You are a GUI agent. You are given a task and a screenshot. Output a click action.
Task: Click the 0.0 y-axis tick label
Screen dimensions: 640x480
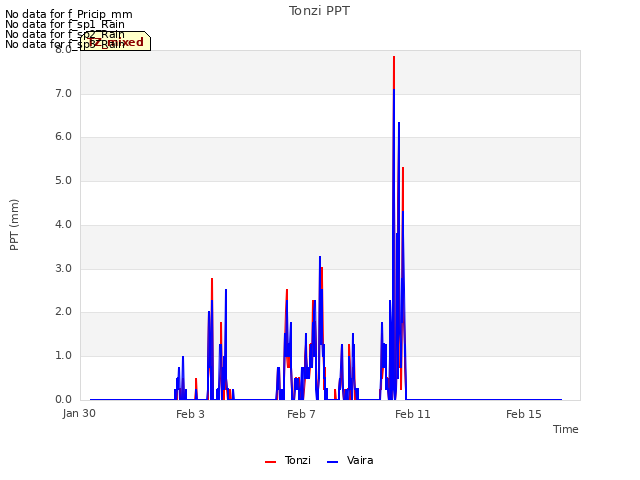point(63,399)
